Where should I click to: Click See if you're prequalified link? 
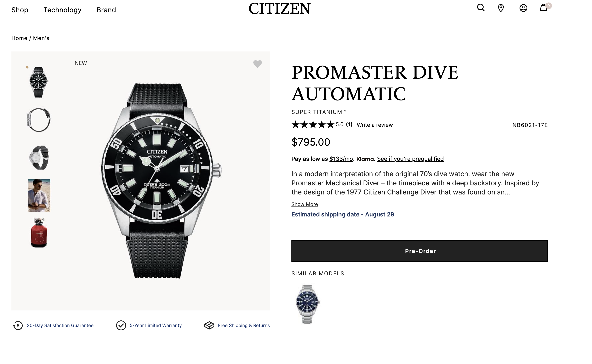[x=410, y=159]
